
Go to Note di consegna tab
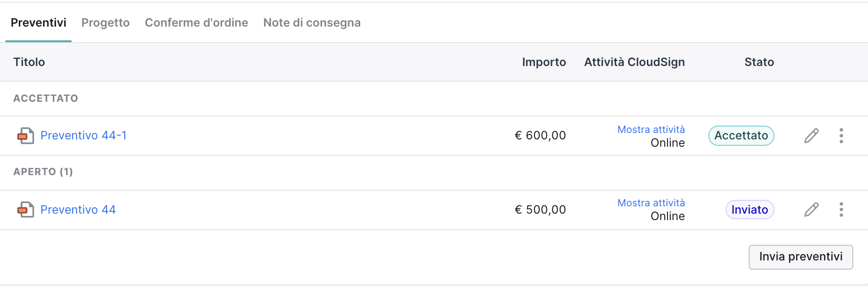(312, 22)
